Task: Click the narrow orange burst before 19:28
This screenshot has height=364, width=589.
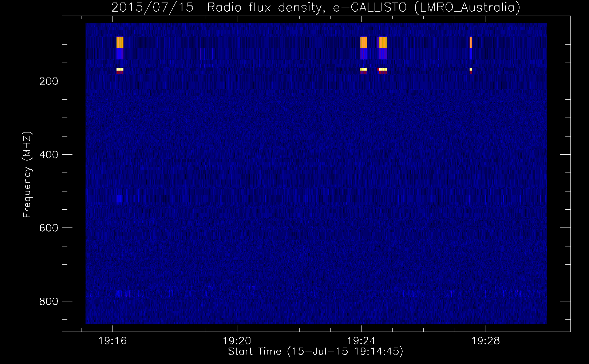Action: 471,43
